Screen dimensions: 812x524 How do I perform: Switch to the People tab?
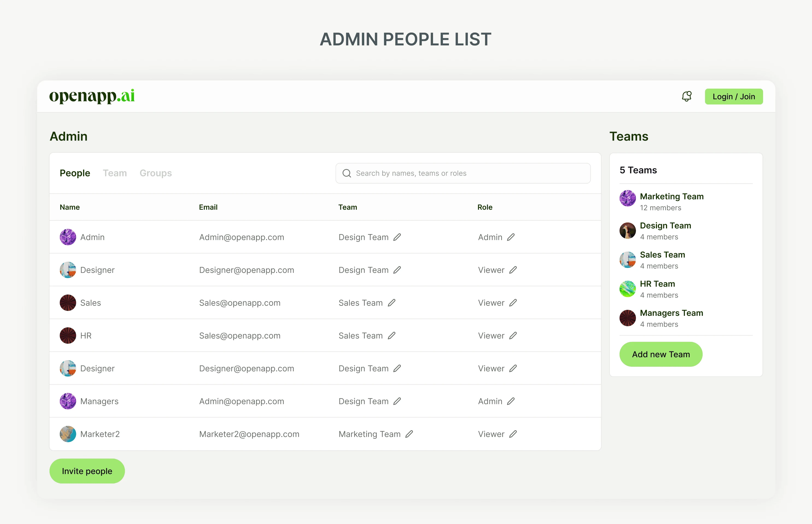click(75, 173)
